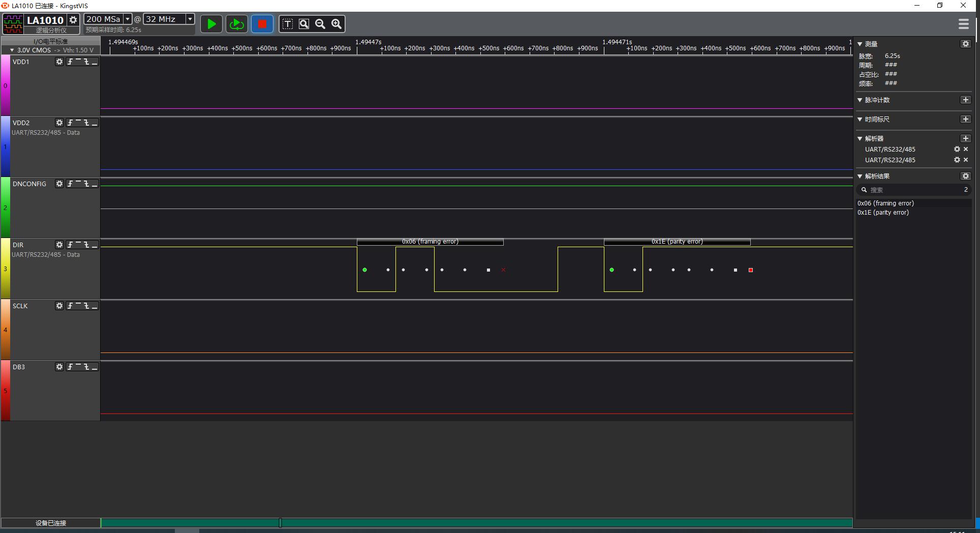This screenshot has height=533, width=980.
Task: Toggle VDD1 falling edge trigger
Action: pyautogui.click(x=86, y=62)
